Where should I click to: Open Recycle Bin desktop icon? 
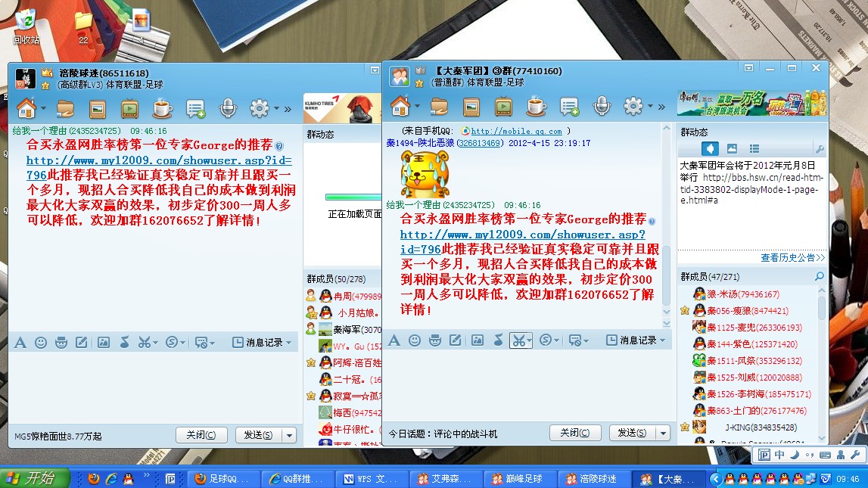click(26, 26)
